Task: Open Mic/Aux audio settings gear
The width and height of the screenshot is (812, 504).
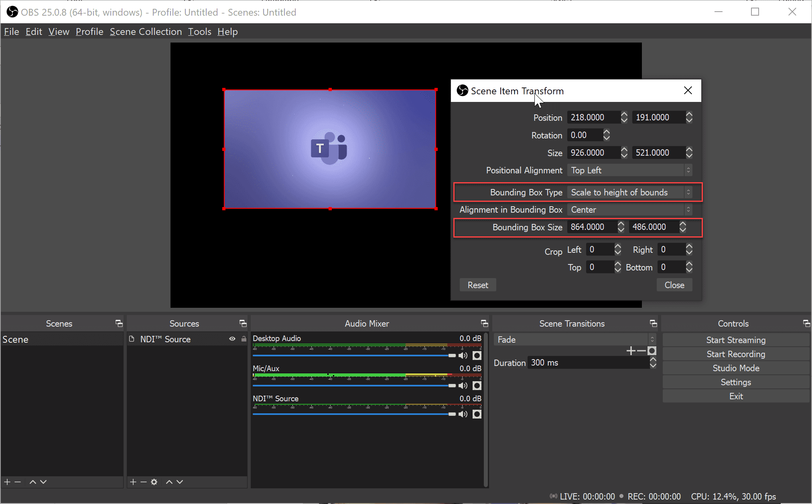Action: (477, 386)
